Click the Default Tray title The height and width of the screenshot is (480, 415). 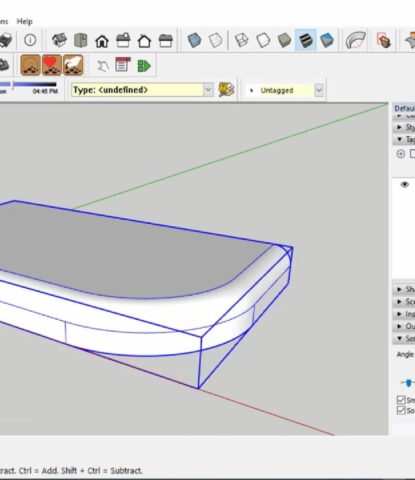404,108
